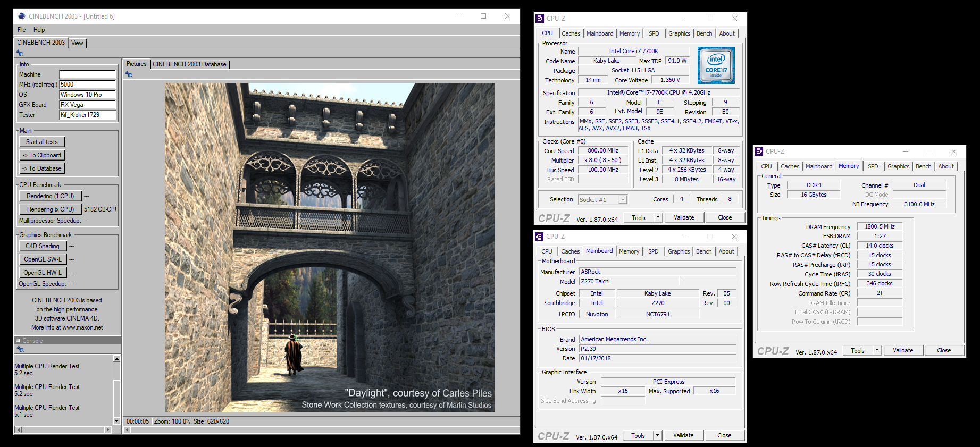Click console scrollbar down arrow

tap(117, 421)
